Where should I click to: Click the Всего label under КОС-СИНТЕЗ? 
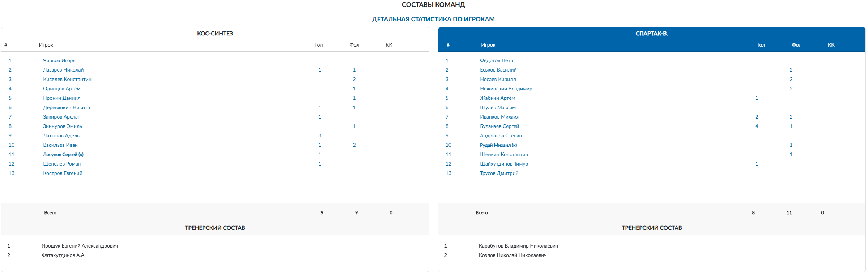pyautogui.click(x=50, y=213)
